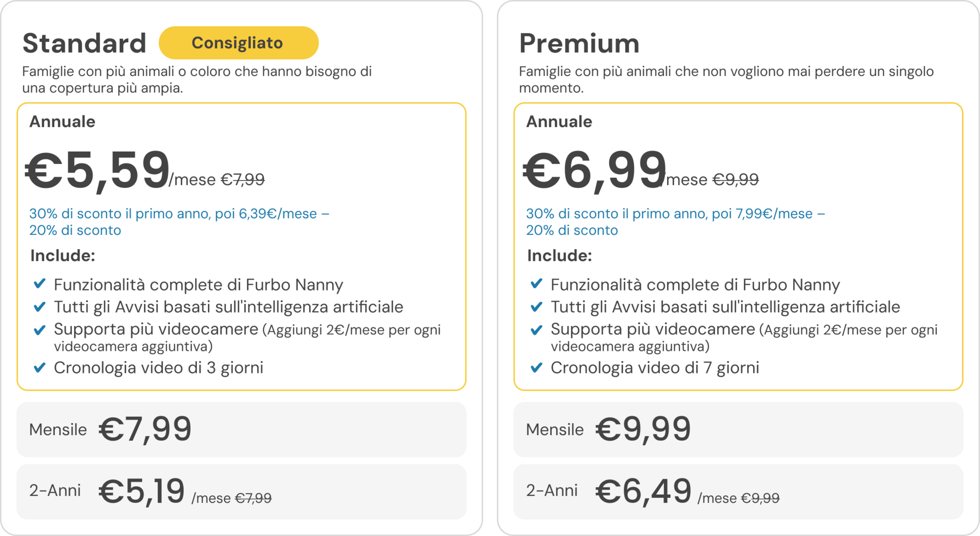Click checkmark next to Standard AI alerts feature
980x536 pixels.
click(40, 306)
